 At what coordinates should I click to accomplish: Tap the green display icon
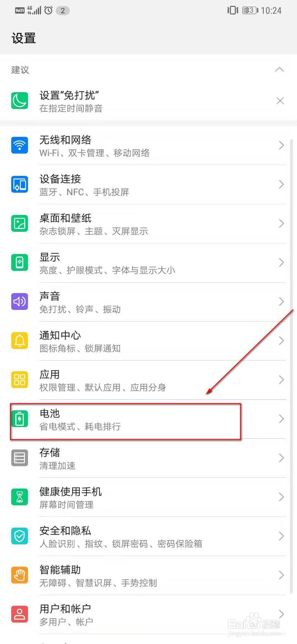click(20, 262)
